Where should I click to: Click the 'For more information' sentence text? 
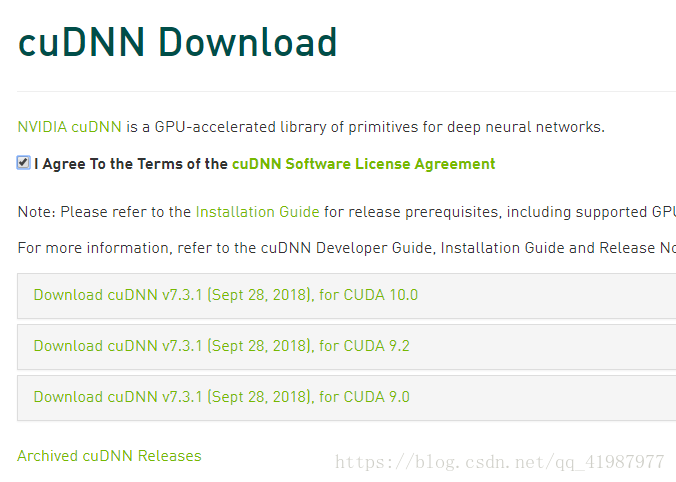pyautogui.click(x=347, y=248)
